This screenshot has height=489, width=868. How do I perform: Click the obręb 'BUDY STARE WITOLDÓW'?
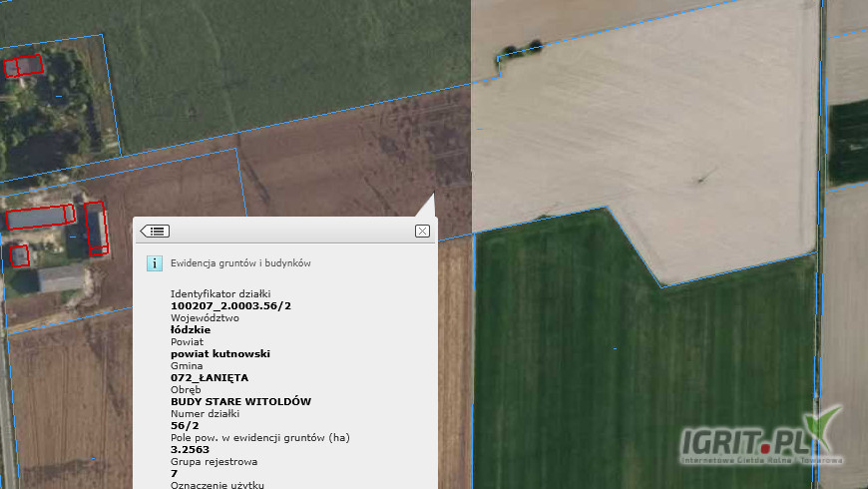click(240, 402)
